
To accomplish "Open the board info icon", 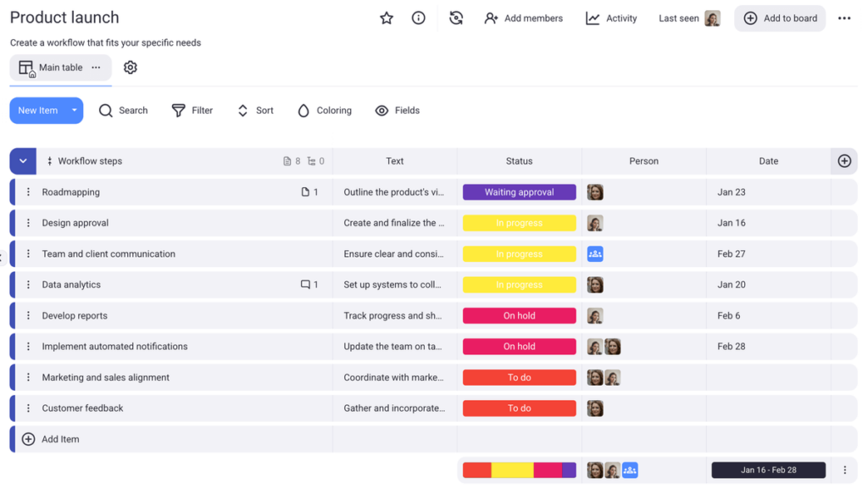I will tap(418, 17).
